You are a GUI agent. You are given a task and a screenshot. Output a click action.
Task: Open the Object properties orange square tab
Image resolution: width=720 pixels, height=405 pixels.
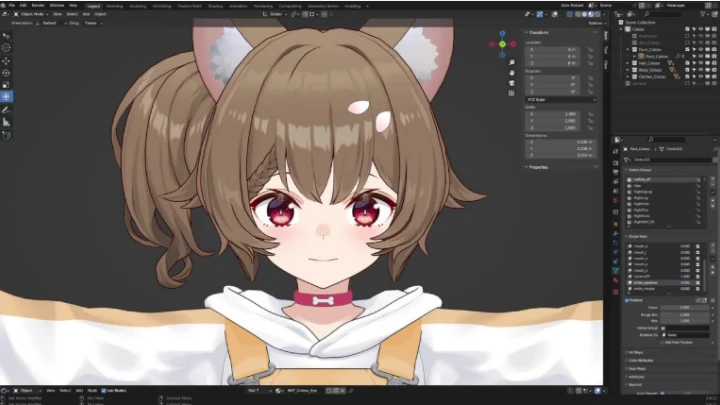(616, 224)
